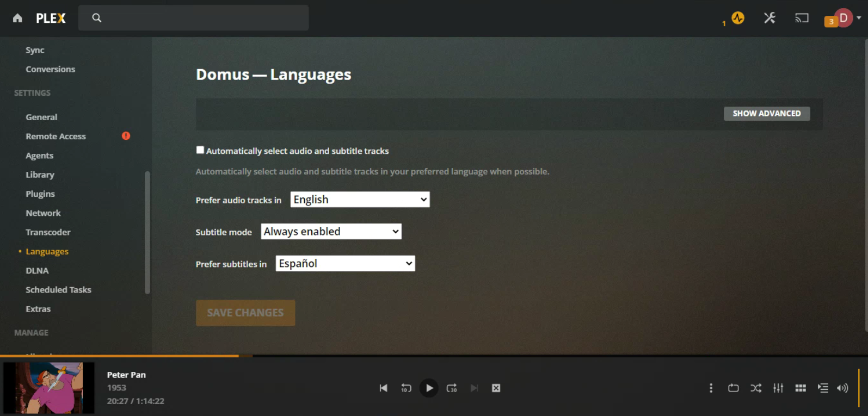Click the orange 3 notification badge
Viewport: 868px width, 416px height.
coord(831,22)
